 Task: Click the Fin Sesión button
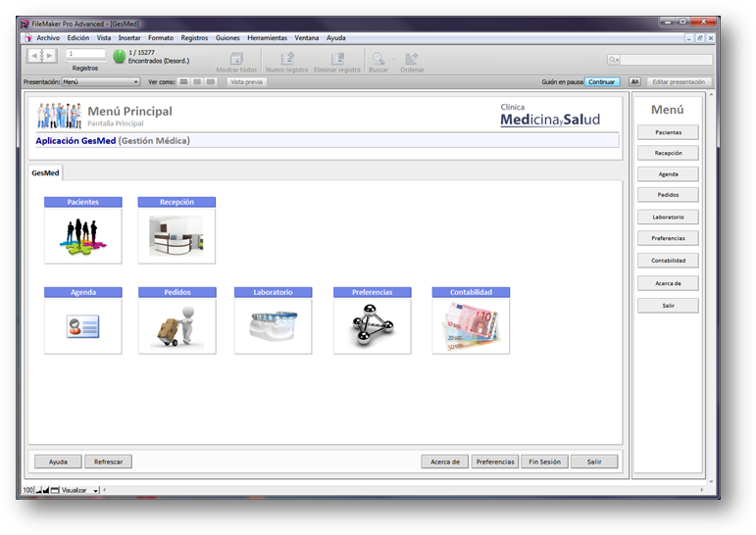pos(545,462)
